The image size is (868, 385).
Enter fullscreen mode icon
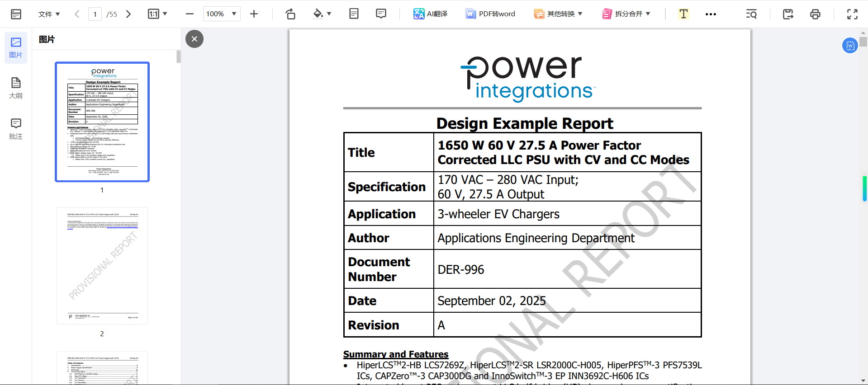coord(852,14)
